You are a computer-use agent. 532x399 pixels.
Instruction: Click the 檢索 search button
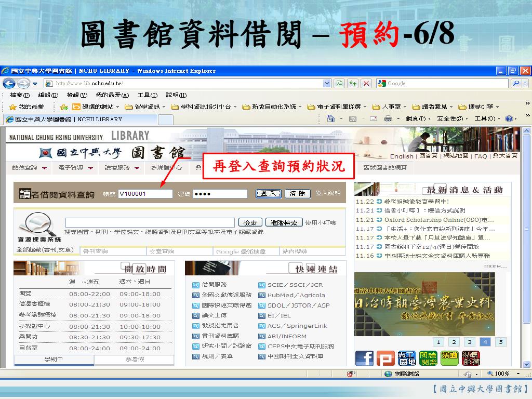pos(250,222)
